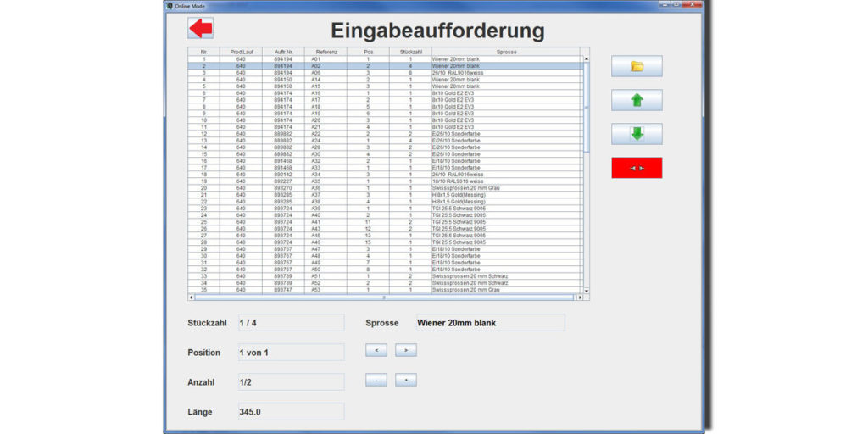This screenshot has width=868, height=434.
Task: Click the Sprosse field 'Wiener 20mm blank'
Action: (x=490, y=323)
